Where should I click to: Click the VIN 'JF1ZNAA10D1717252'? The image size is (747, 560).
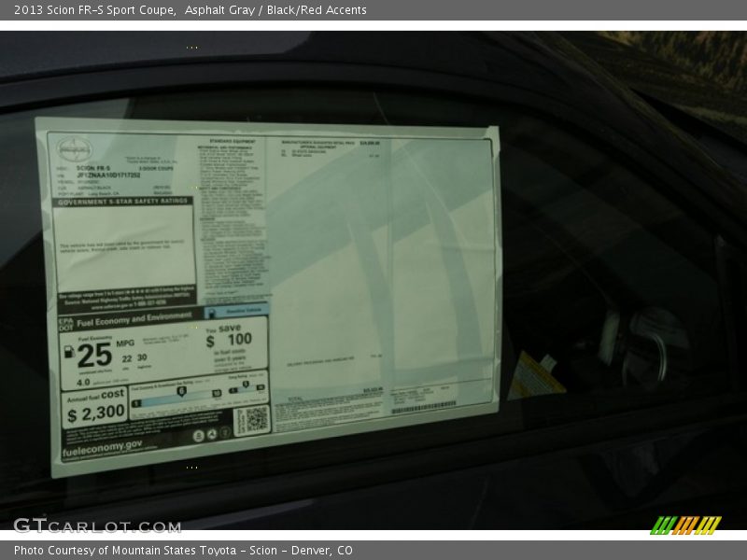click(x=108, y=175)
